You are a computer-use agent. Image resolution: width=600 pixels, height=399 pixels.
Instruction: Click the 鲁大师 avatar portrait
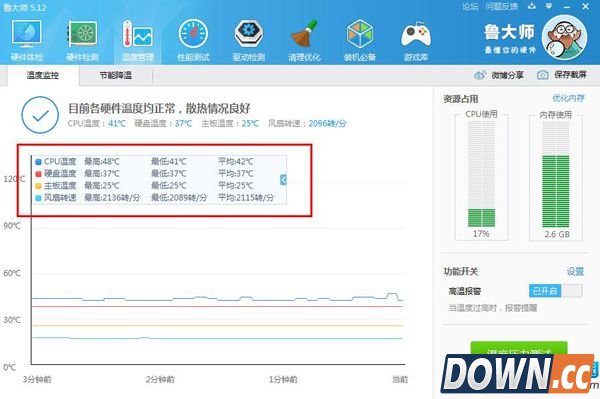pyautogui.click(x=565, y=37)
